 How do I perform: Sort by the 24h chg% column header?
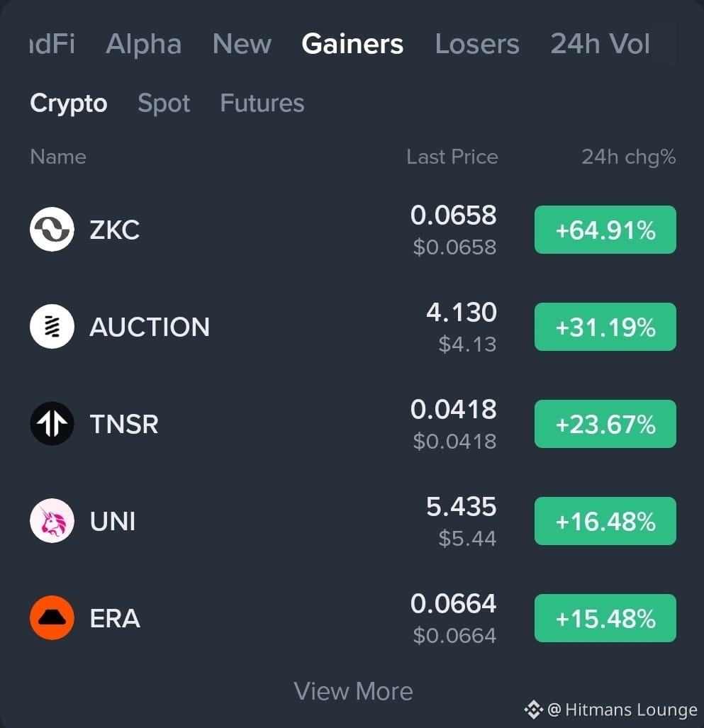point(629,157)
